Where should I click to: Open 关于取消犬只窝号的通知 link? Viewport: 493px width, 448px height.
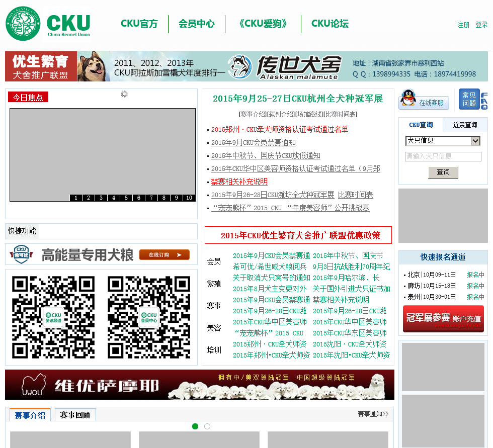(x=271, y=278)
